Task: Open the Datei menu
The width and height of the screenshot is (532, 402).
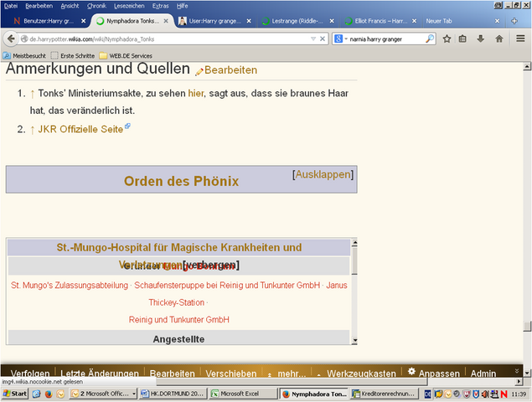Action: (11, 6)
